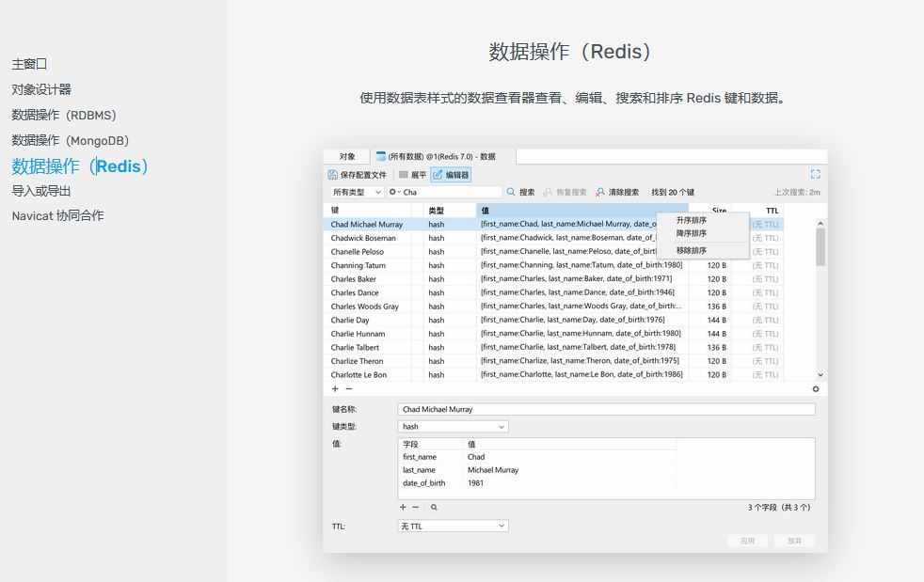Click the 清除搜索 clear search icon
Screen dimensions: 924x582
click(x=600, y=192)
